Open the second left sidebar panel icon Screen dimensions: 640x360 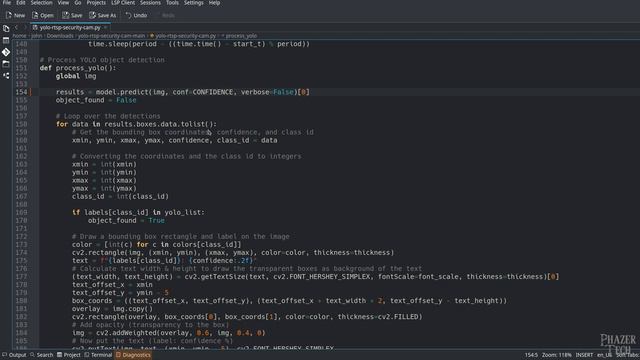(6, 40)
